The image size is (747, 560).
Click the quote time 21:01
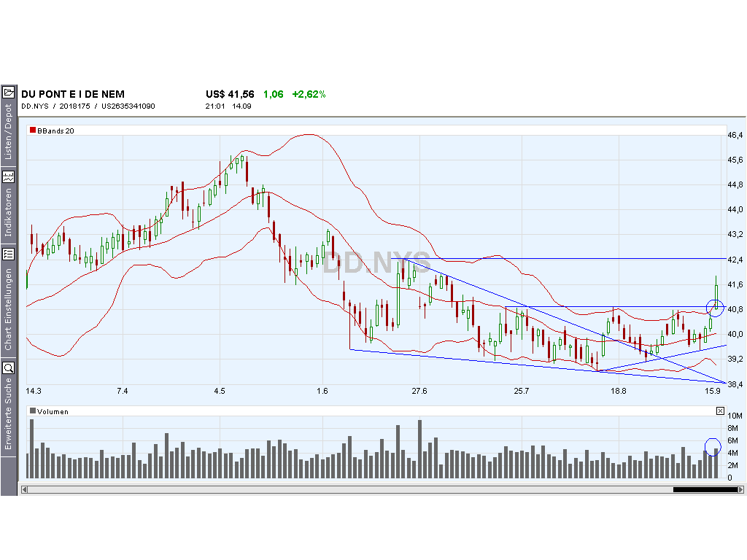click(x=215, y=106)
